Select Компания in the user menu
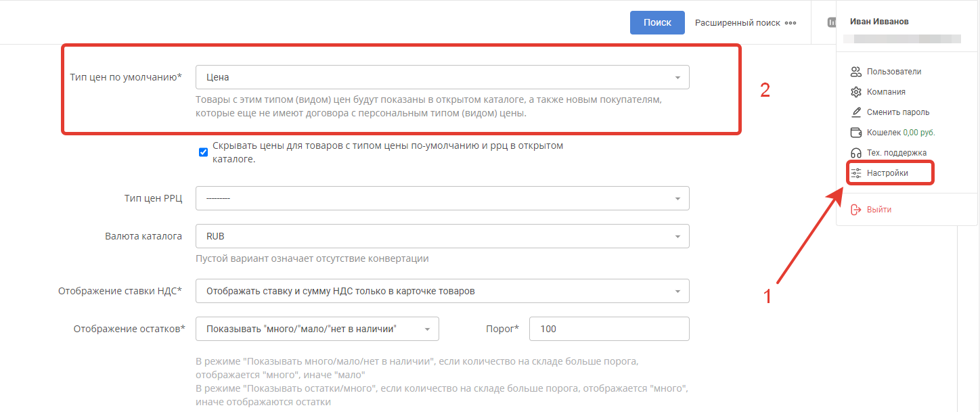This screenshot has width=980, height=412. pyautogui.click(x=886, y=92)
